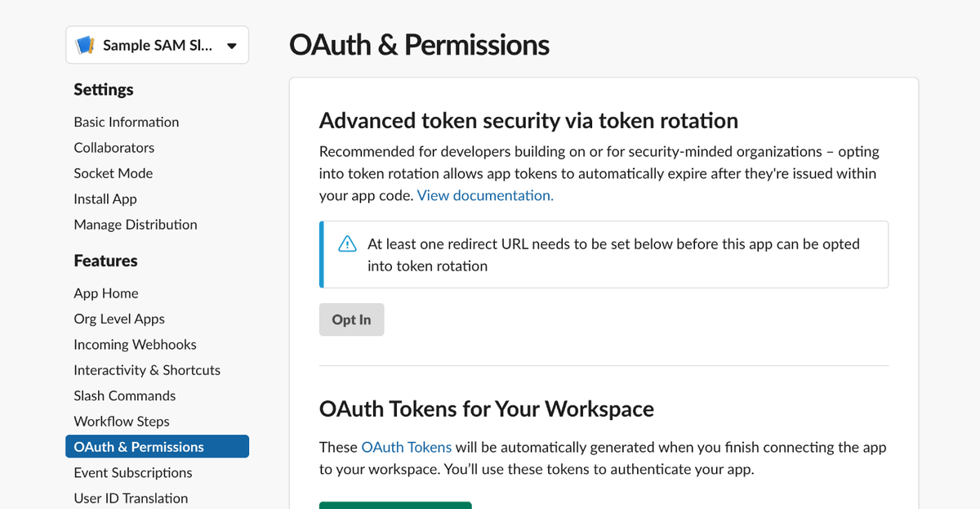The image size is (980, 509).
Task: Click the warning triangle icon in the alert
Action: click(x=347, y=244)
